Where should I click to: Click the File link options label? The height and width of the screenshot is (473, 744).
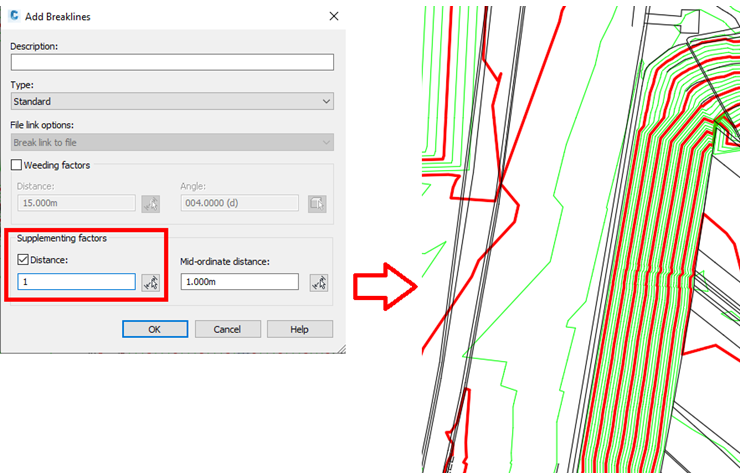[42, 125]
